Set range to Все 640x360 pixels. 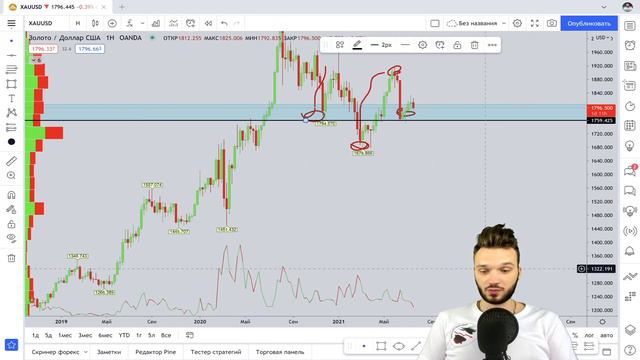tap(166, 335)
